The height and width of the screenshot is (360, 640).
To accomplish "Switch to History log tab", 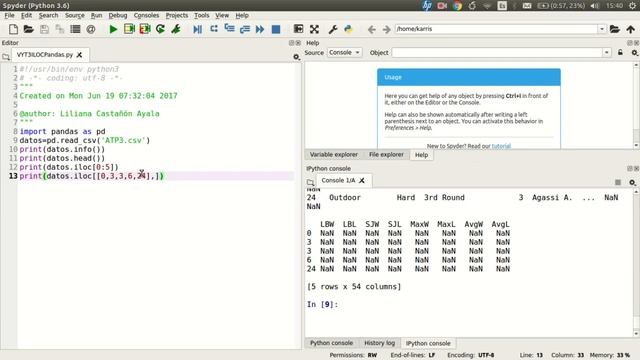I will [379, 343].
